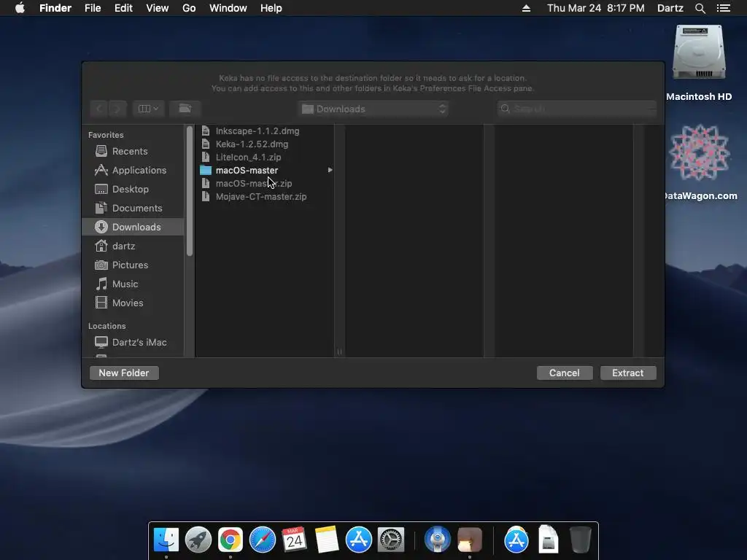The height and width of the screenshot is (560, 747).
Task: Click Mojave-CT-master.zip in the file list
Action: coord(265,196)
